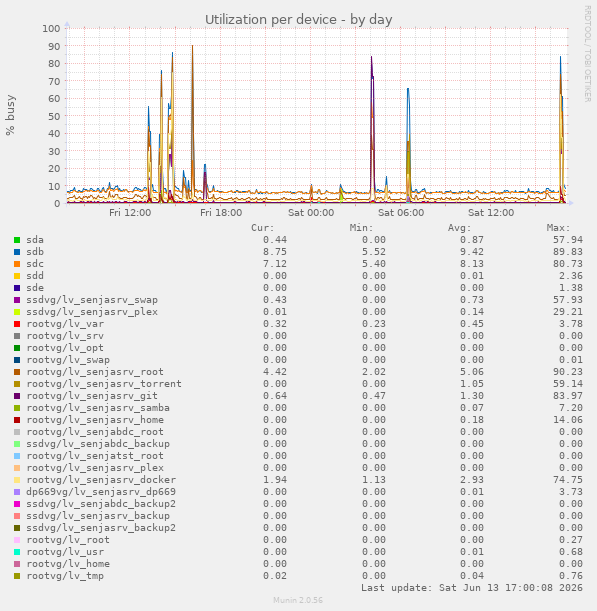The width and height of the screenshot is (597, 611).
Task: Click sda max value 57.94
Action: [x=568, y=240]
